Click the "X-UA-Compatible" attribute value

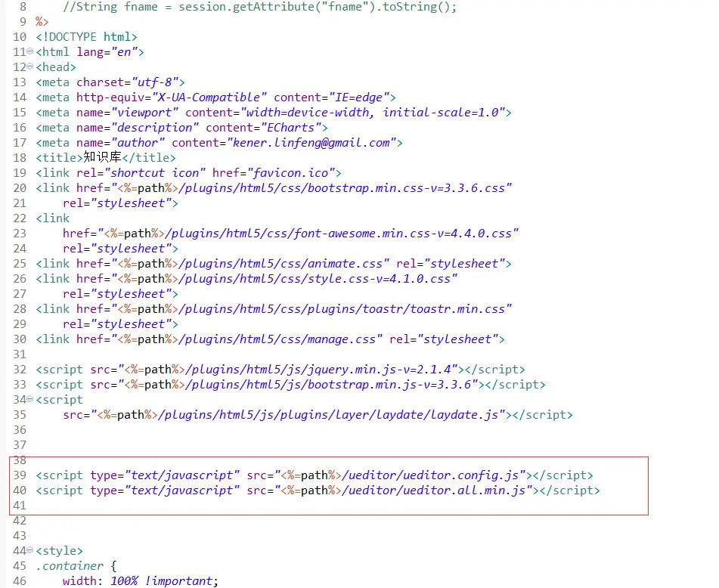click(209, 97)
